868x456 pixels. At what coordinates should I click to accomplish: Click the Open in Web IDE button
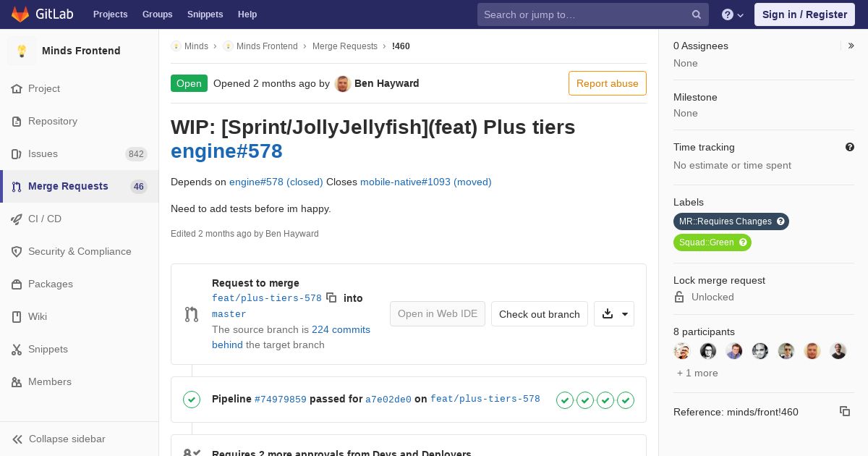438,314
